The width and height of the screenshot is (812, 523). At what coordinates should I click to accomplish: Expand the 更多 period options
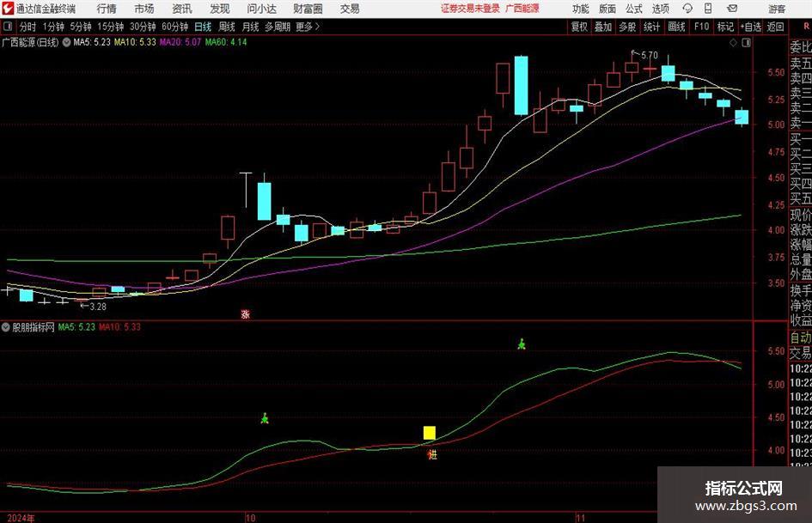[308, 27]
